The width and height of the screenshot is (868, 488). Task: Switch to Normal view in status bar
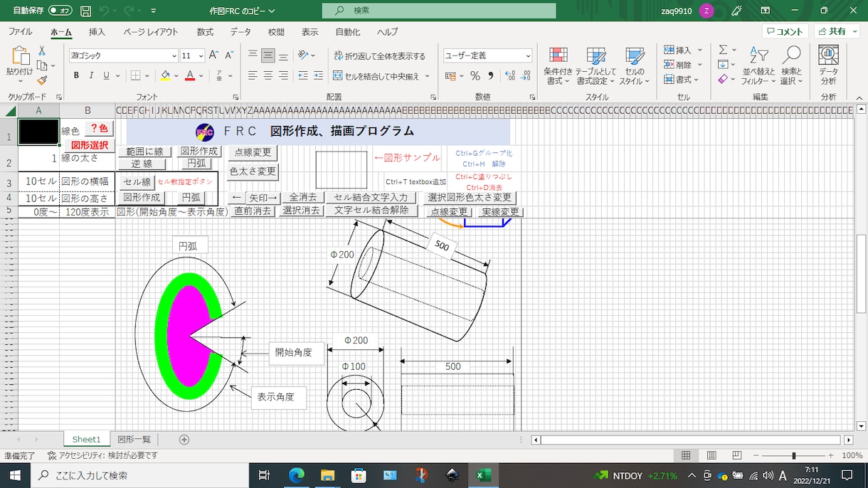pos(686,455)
